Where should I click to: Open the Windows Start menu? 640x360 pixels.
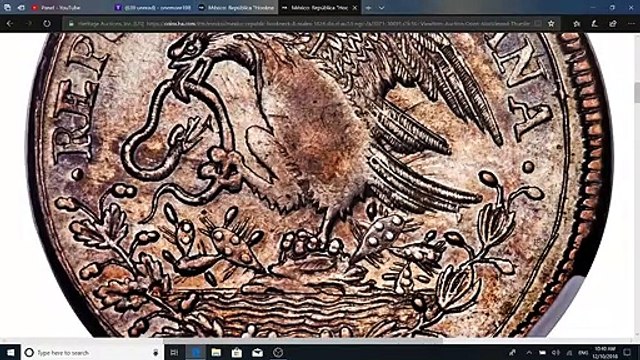point(10,352)
